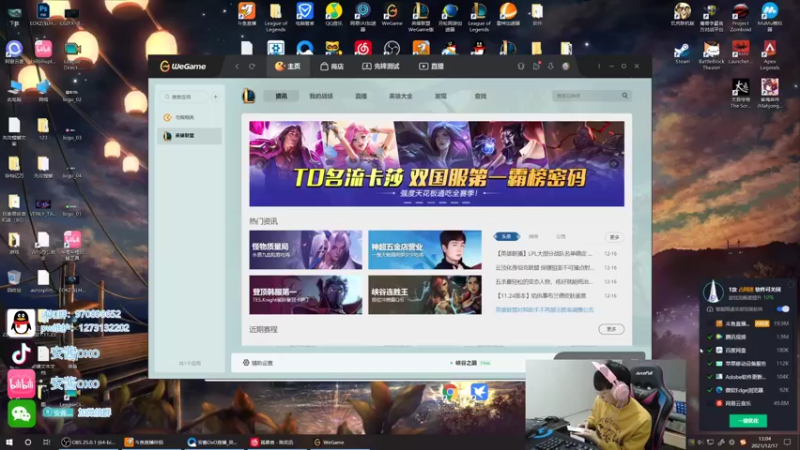Select the 头条 news filter pill

[x=507, y=237]
